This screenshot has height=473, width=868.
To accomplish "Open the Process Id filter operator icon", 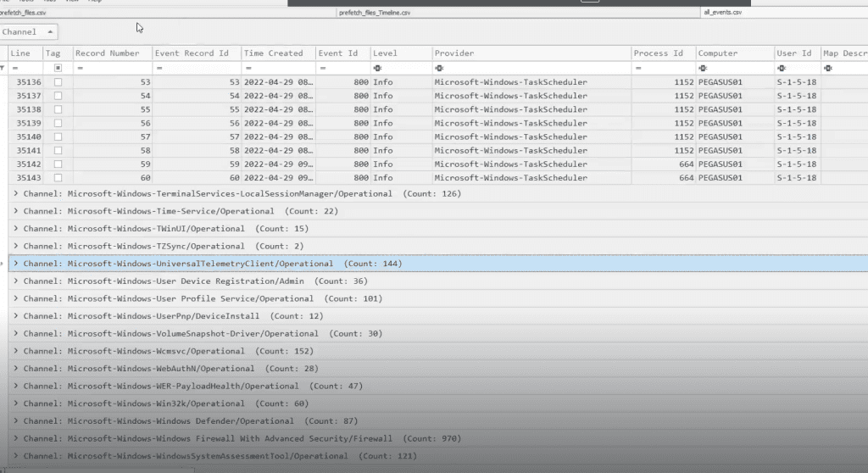I will coord(638,68).
